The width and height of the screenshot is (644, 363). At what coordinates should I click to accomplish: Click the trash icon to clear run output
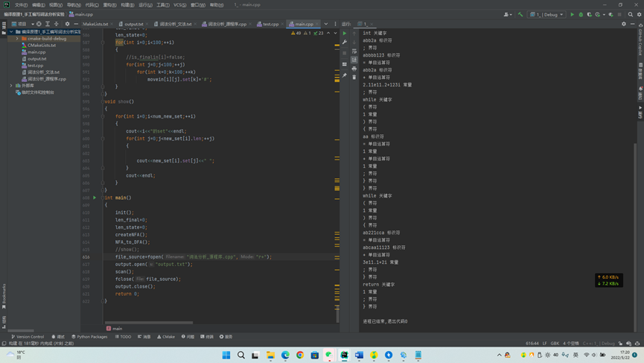click(x=354, y=77)
